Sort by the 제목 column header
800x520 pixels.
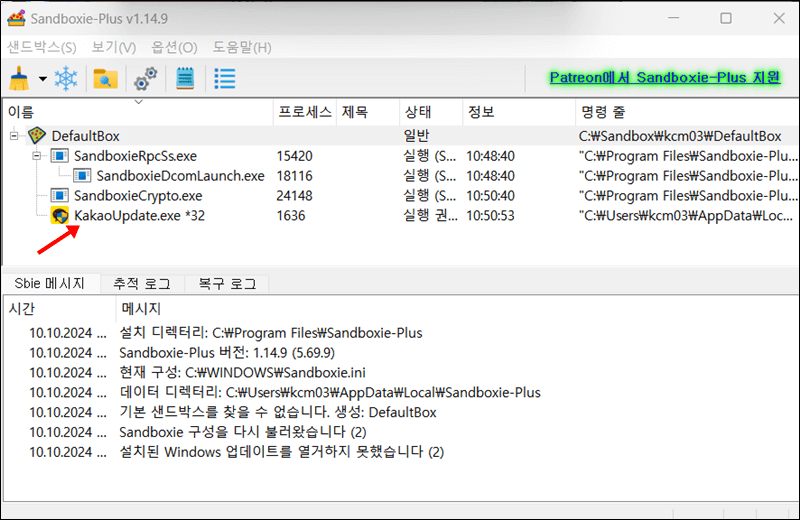(368, 112)
